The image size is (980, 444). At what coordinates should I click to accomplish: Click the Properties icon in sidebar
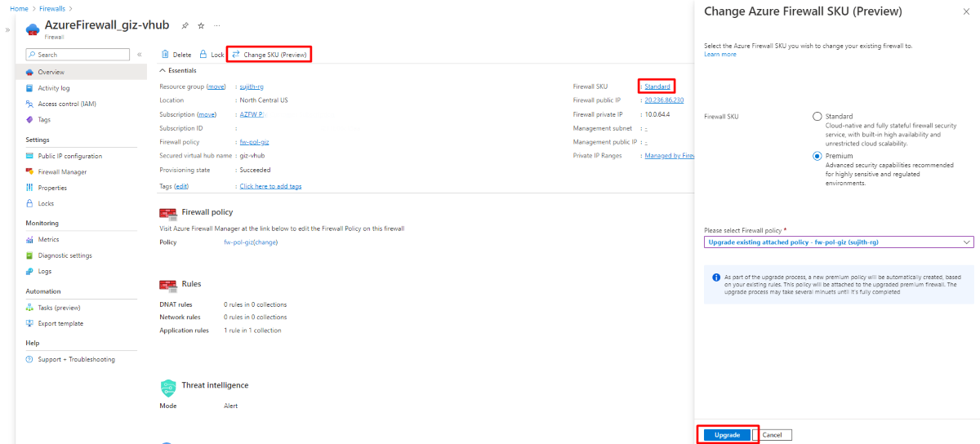click(x=30, y=188)
